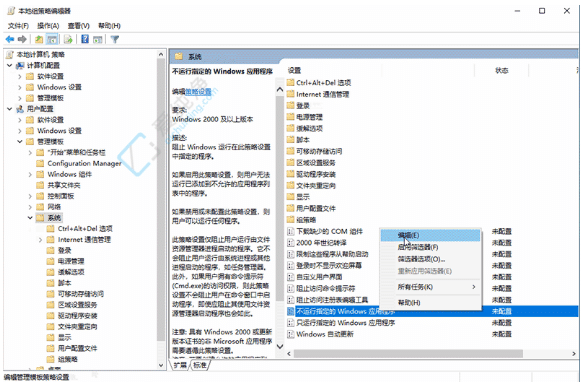Expand Internet 通信管理 in the console tree

tap(41, 240)
